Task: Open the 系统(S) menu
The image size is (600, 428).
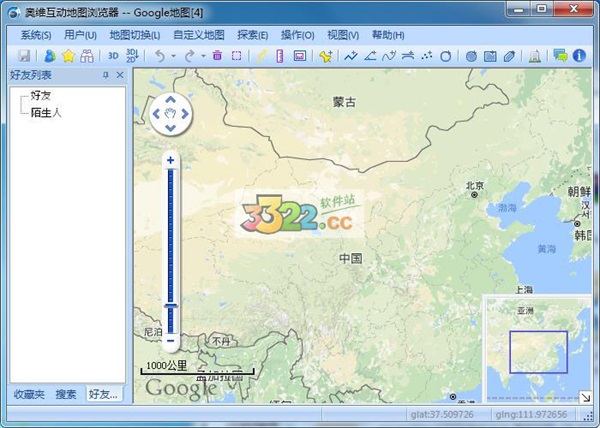Action: 36,35
